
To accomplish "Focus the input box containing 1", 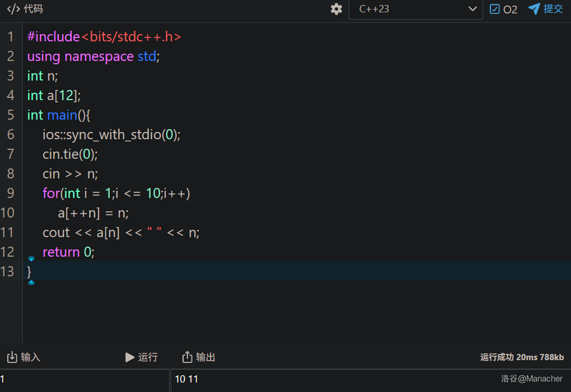I will point(84,379).
